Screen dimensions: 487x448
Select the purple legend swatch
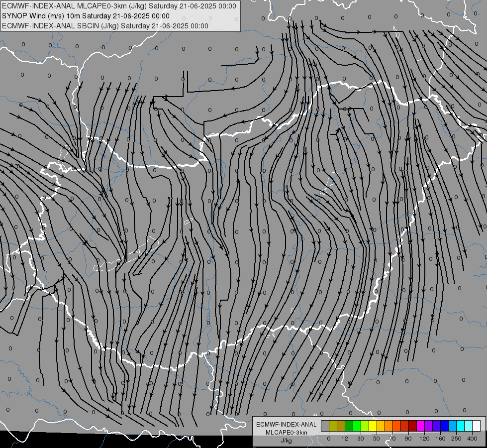click(429, 426)
